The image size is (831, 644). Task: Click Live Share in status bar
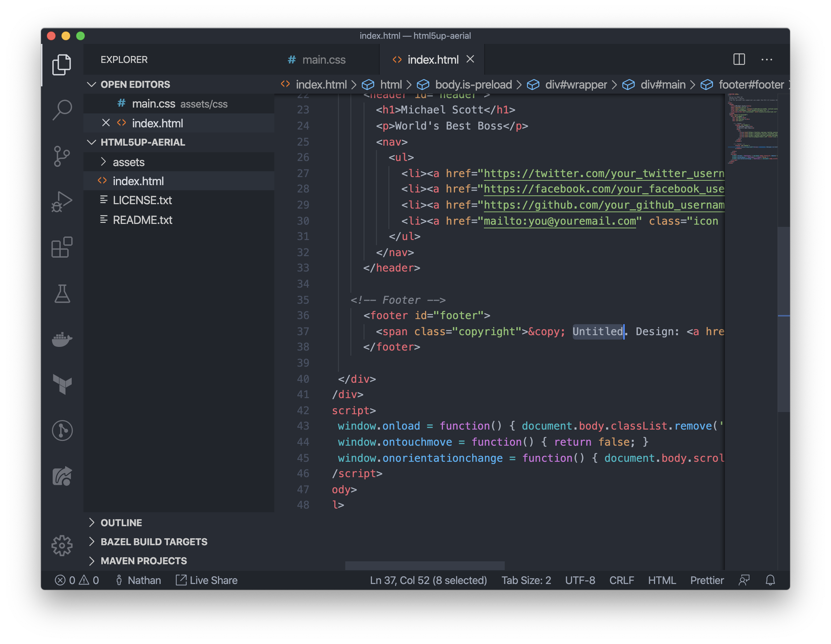tap(207, 580)
